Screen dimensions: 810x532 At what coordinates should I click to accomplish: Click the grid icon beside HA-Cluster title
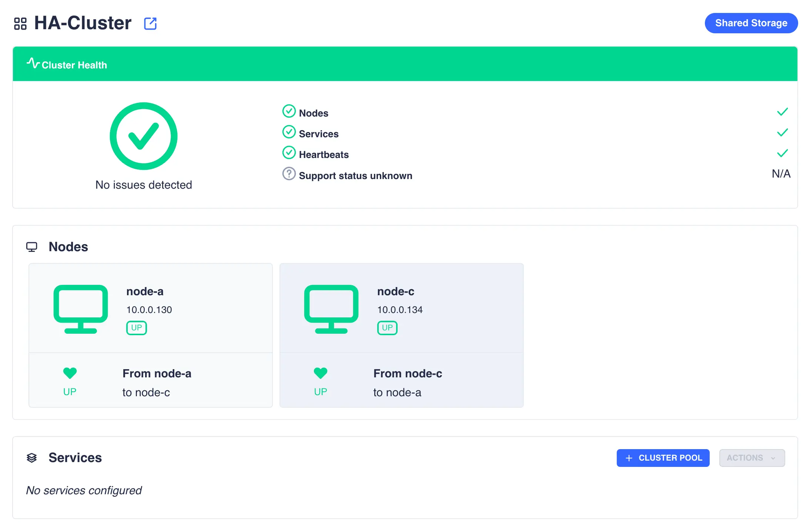tap(20, 23)
